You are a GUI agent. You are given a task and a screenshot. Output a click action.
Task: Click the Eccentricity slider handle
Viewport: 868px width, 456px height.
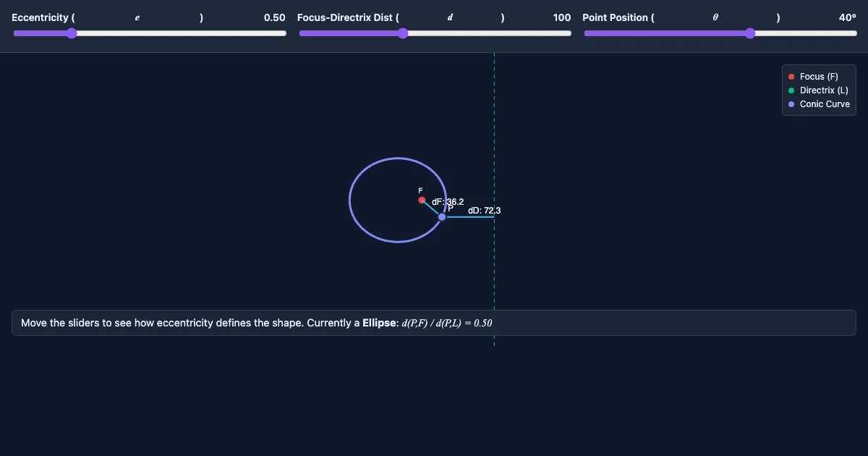71,33
